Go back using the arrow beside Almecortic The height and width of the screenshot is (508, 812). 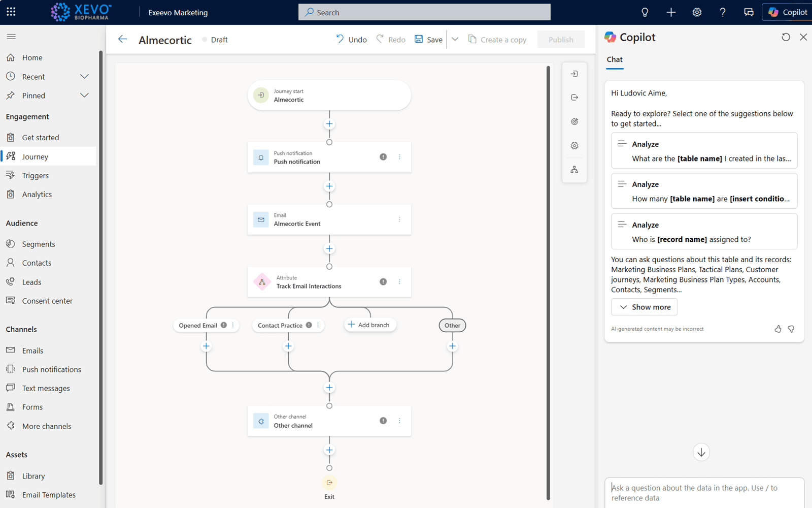(122, 39)
